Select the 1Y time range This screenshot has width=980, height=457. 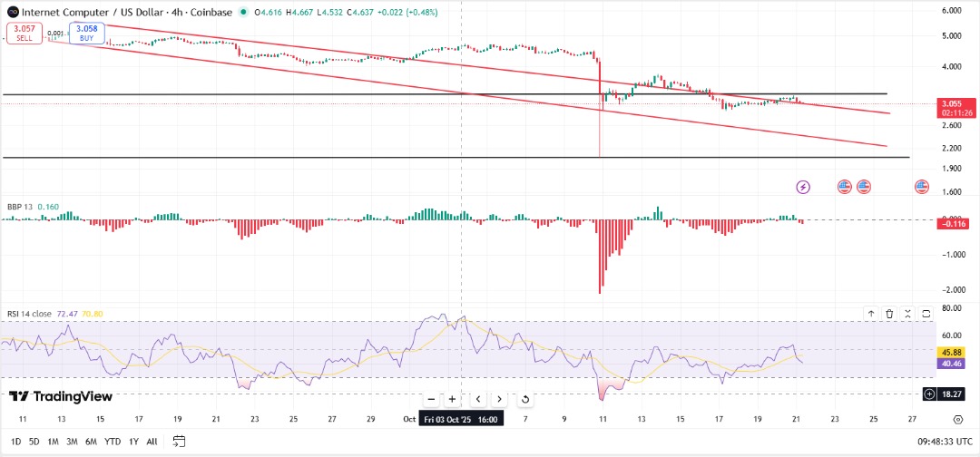pyautogui.click(x=133, y=442)
